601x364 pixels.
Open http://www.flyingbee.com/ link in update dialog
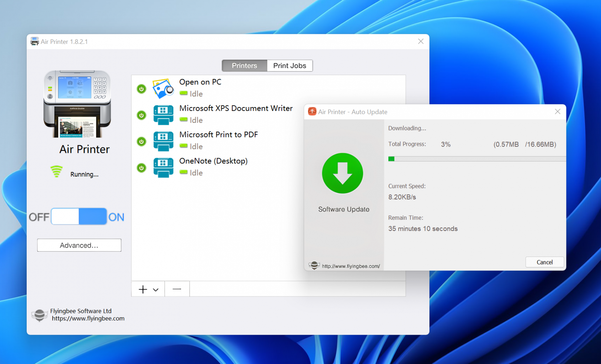(351, 266)
